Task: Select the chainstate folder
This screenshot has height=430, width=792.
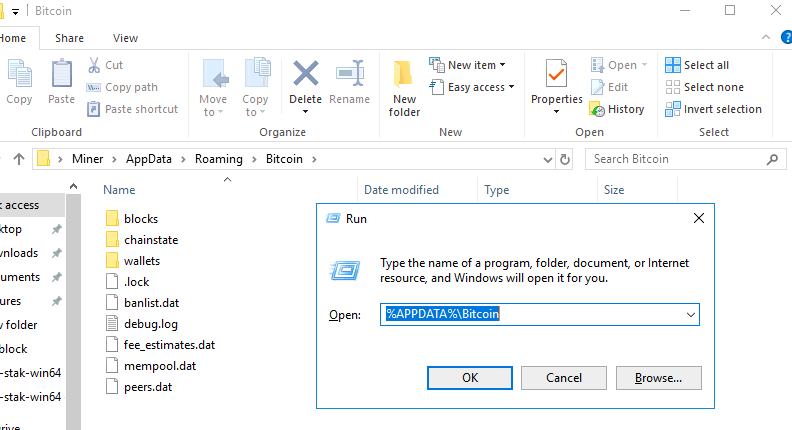Action: (x=143, y=240)
